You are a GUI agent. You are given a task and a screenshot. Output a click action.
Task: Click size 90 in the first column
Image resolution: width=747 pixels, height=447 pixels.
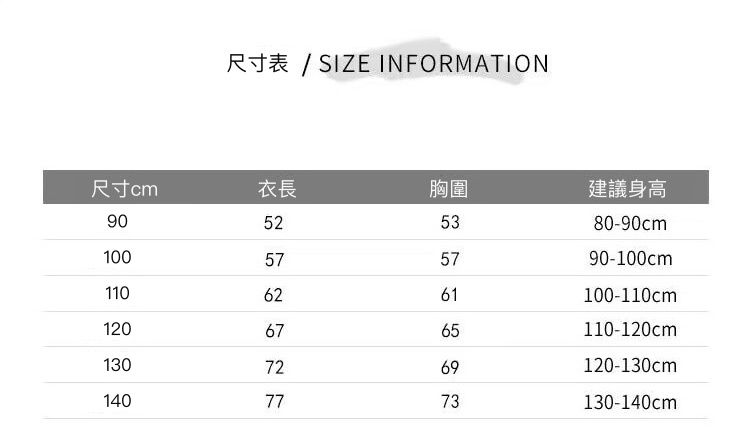tap(117, 222)
